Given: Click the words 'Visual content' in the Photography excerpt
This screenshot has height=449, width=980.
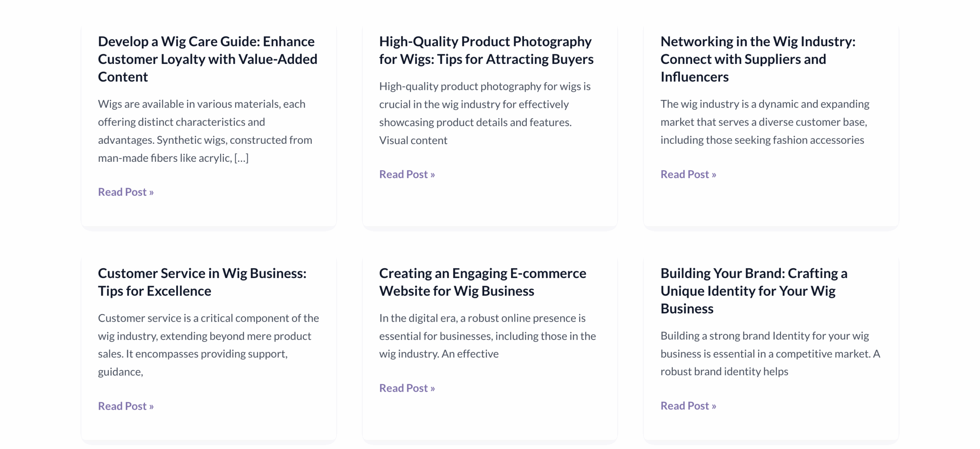Looking at the screenshot, I should [413, 140].
